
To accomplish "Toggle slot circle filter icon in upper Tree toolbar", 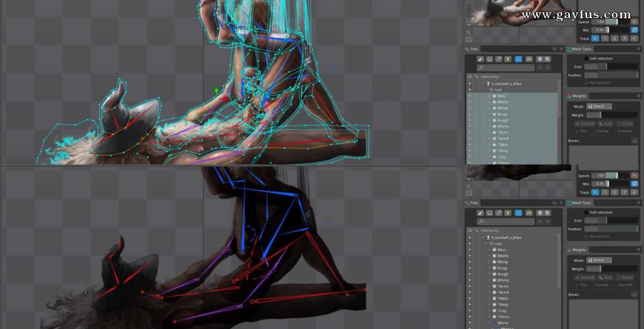I will [489, 59].
